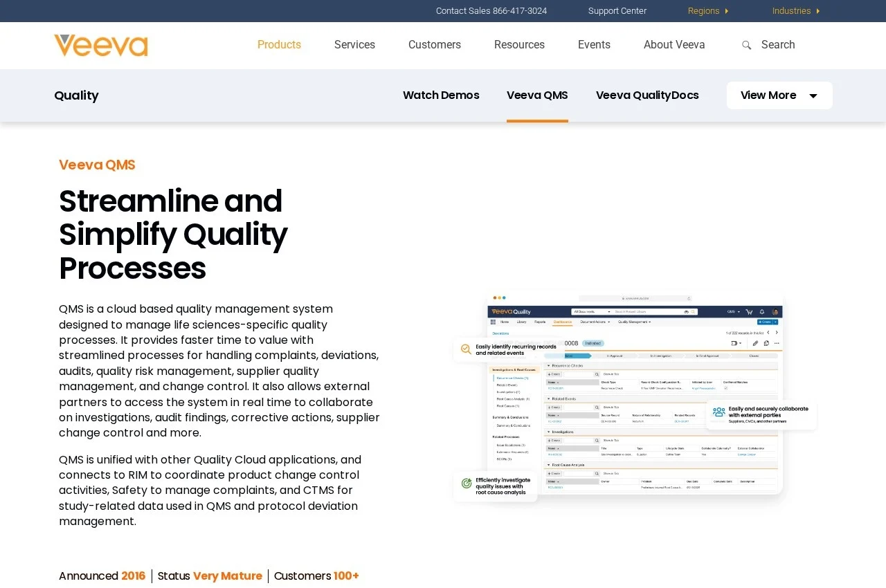Screen dimensions: 886x588
Task: Open the Services menu
Action: pos(354,45)
